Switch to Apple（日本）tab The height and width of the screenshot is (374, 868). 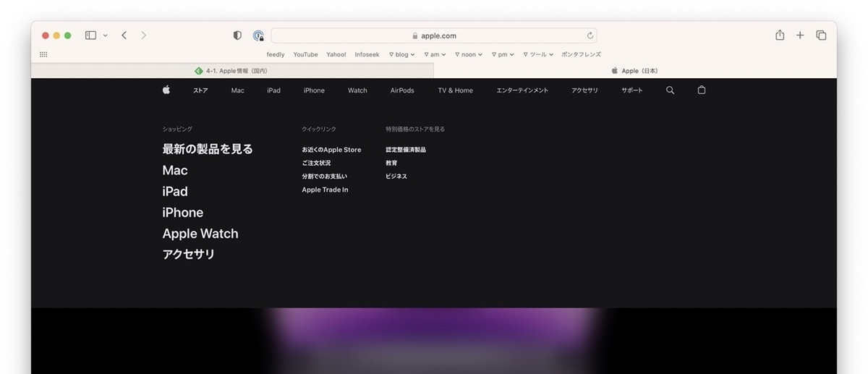tap(635, 71)
